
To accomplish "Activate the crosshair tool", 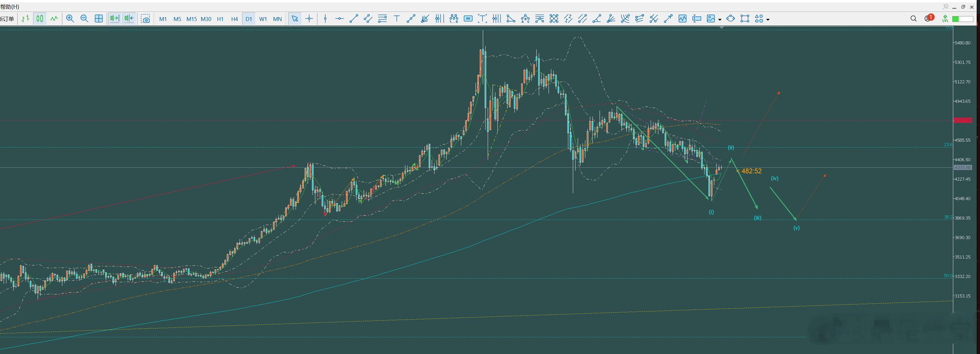I will 309,19.
